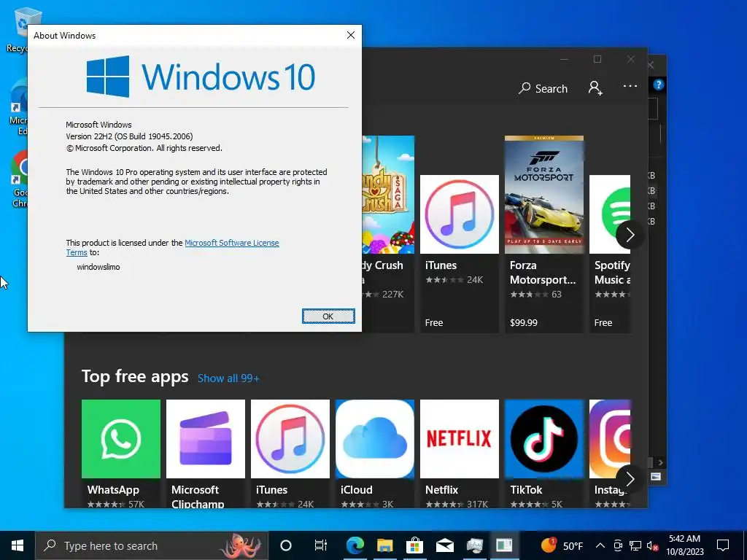Open the Store three-dots menu
747x560 pixels.
630,86
